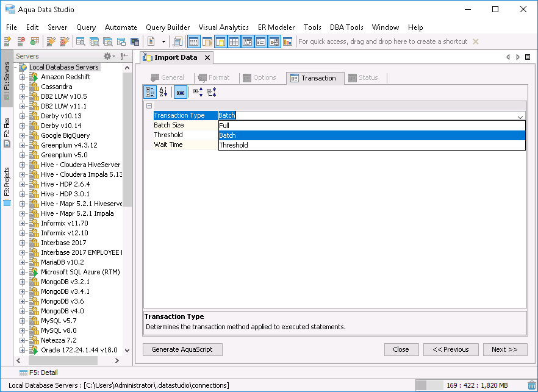Screen dimensions: 538x392
Task: Expand the Cassandra server node
Action: point(23,87)
